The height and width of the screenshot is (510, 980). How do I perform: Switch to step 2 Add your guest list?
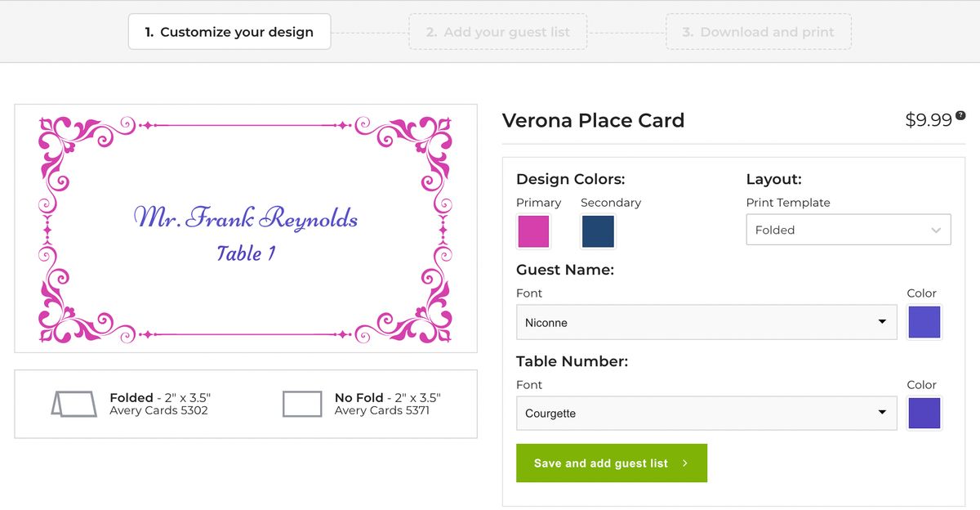pos(497,32)
